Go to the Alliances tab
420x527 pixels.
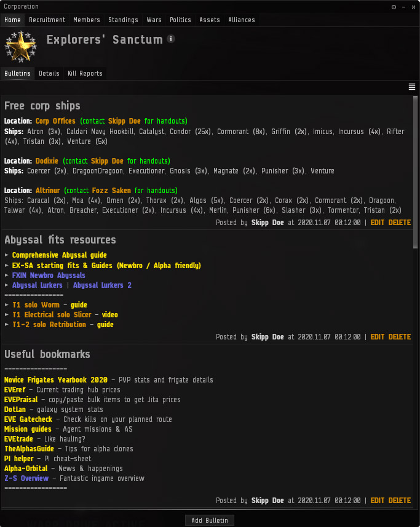tap(242, 20)
